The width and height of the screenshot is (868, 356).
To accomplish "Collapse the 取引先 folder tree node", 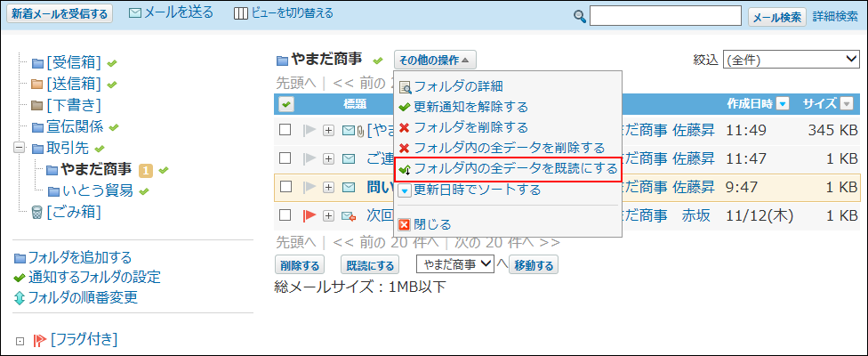I will coord(20,149).
